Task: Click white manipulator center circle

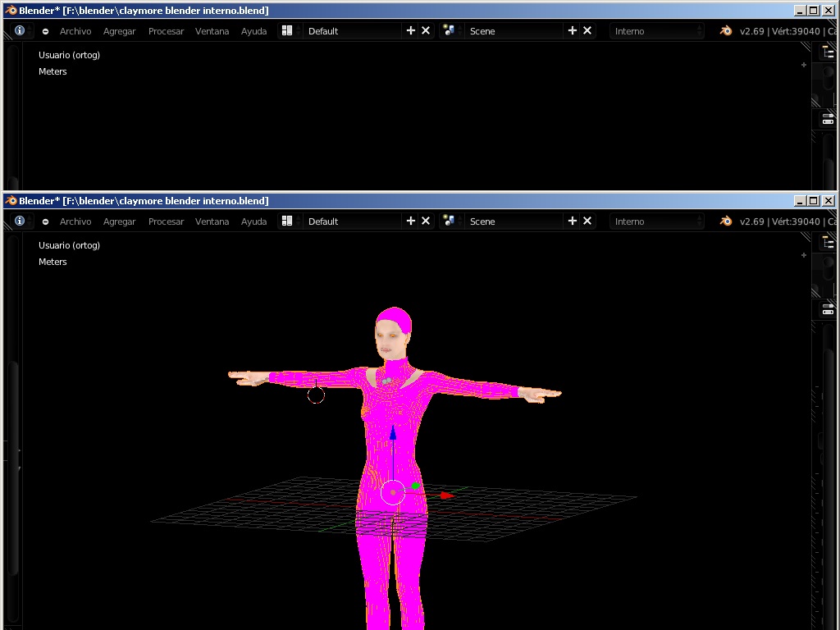Action: click(393, 492)
